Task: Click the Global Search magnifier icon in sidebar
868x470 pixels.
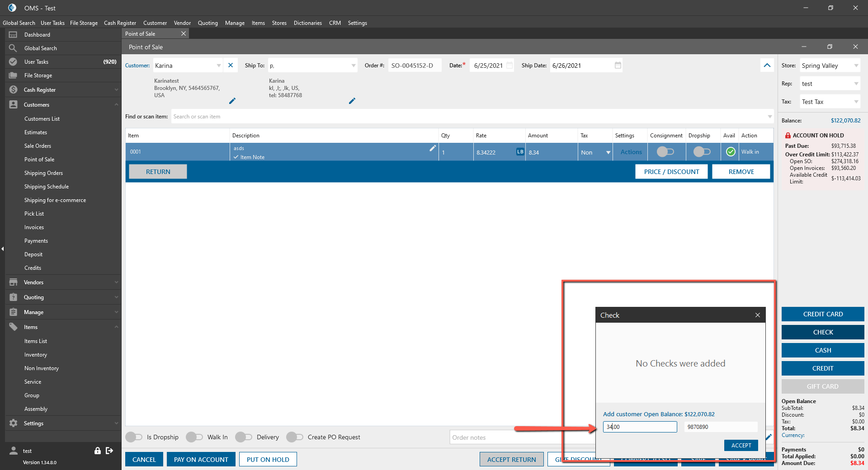Action: 13,48
